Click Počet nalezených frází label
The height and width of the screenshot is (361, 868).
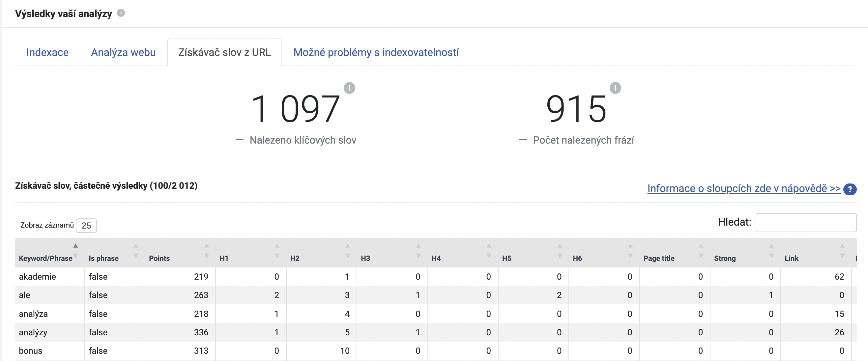[583, 140]
